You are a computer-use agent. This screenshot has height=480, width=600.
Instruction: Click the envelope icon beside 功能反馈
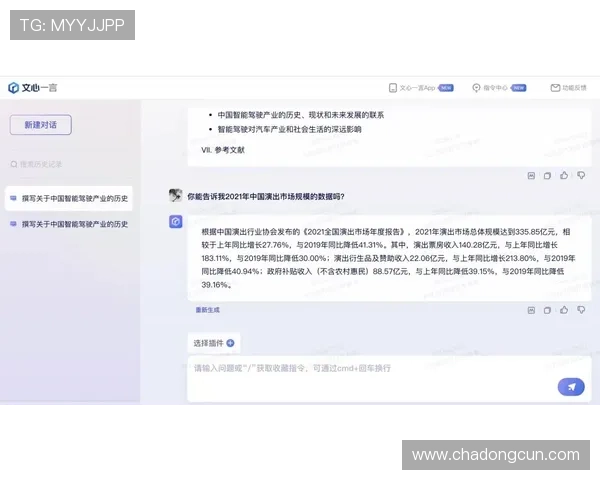(555, 88)
